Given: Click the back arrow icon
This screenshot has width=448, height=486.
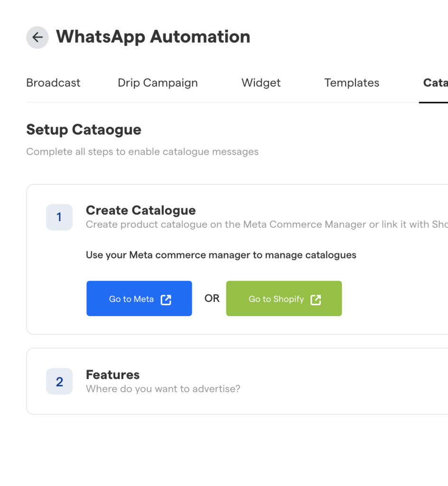Looking at the screenshot, I should pos(37,37).
